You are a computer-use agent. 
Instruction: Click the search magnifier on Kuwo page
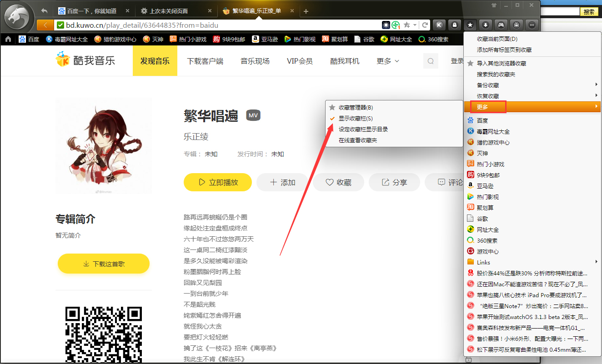(430, 60)
